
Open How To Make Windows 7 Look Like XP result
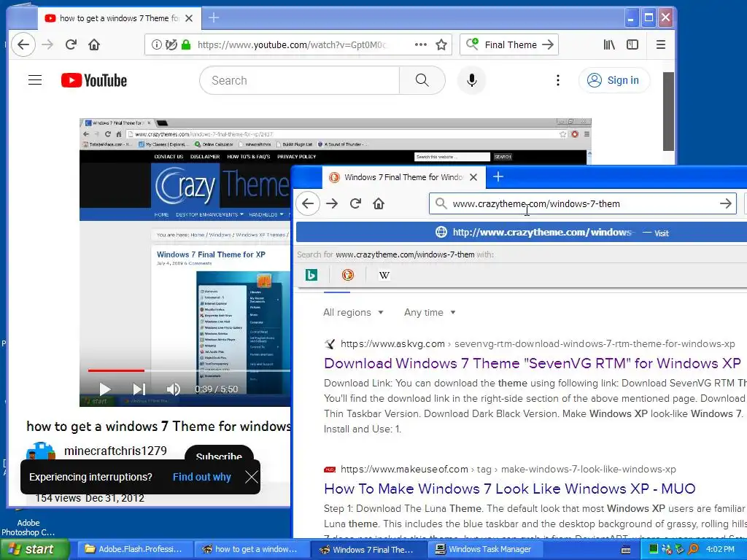509,489
